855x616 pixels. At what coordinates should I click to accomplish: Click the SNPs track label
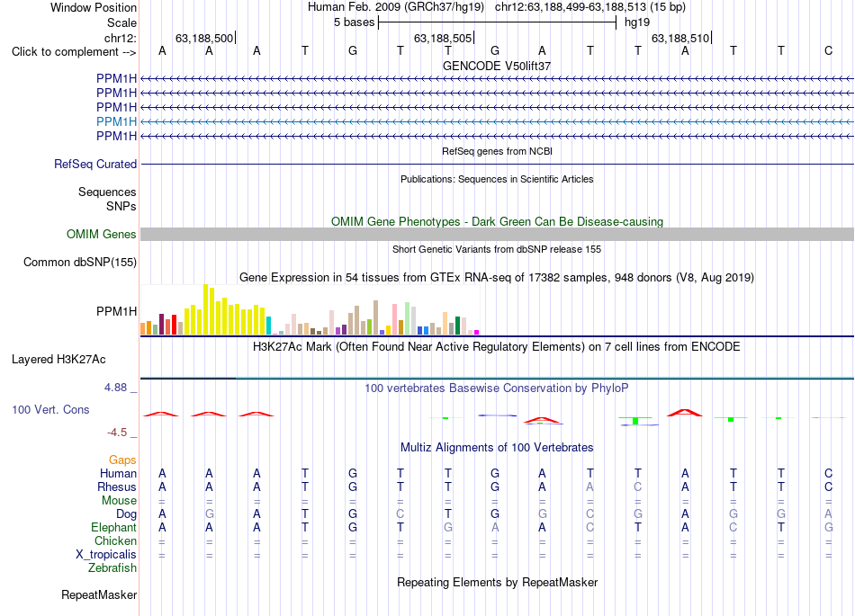[x=121, y=207]
